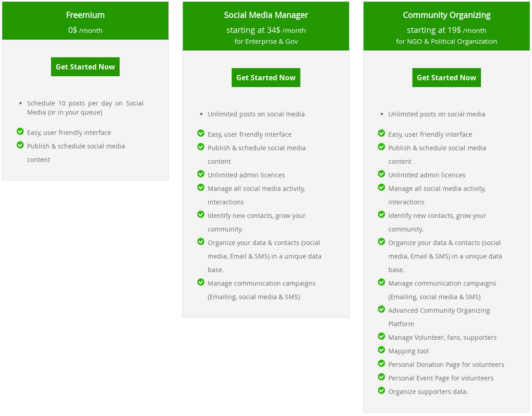Click 'for NGO & Political Organization' subtitle
532x416 pixels.
pyautogui.click(x=447, y=41)
